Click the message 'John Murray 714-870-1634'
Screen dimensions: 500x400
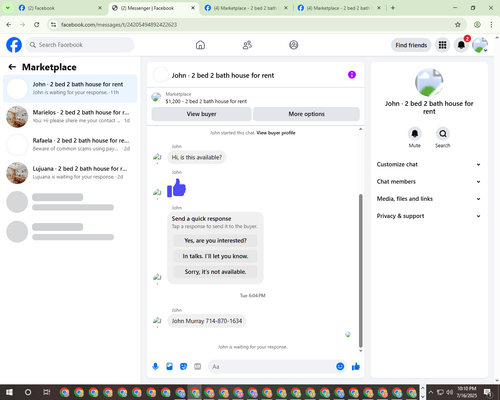207,321
